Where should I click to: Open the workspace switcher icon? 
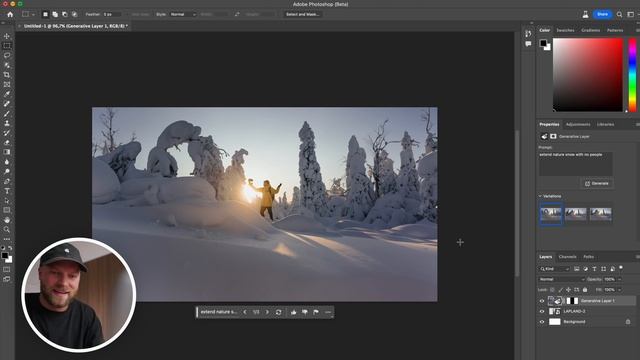[x=631, y=14]
